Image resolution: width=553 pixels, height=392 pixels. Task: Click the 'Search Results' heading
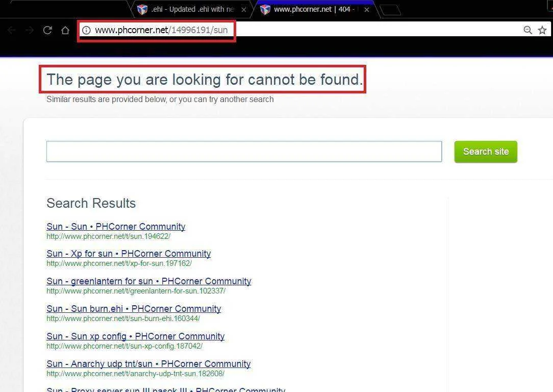[91, 203]
